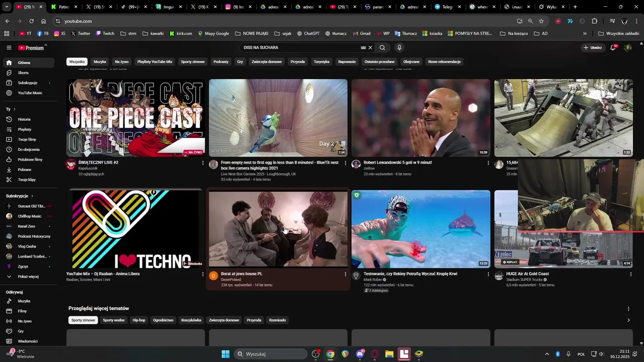The image size is (644, 362).
Task: Open Chrome from the taskbar
Action: tap(330, 354)
